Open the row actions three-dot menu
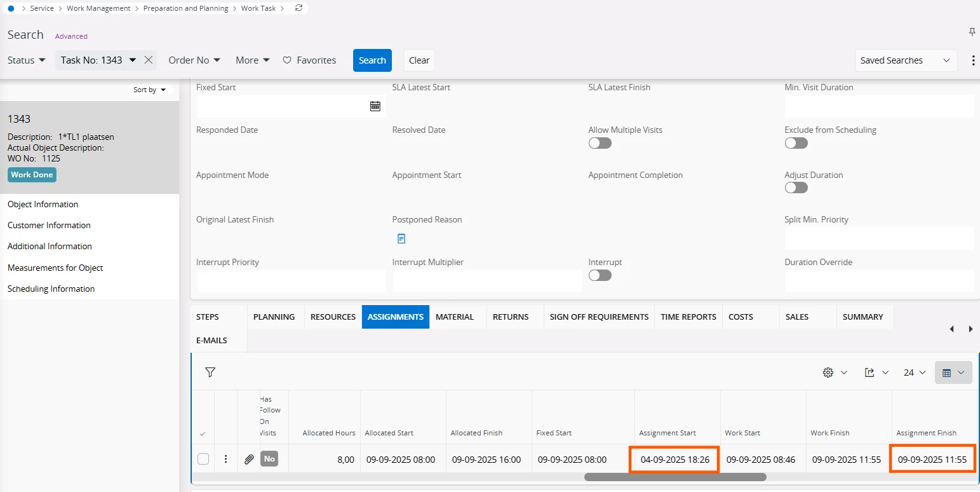980x492 pixels. click(x=225, y=459)
